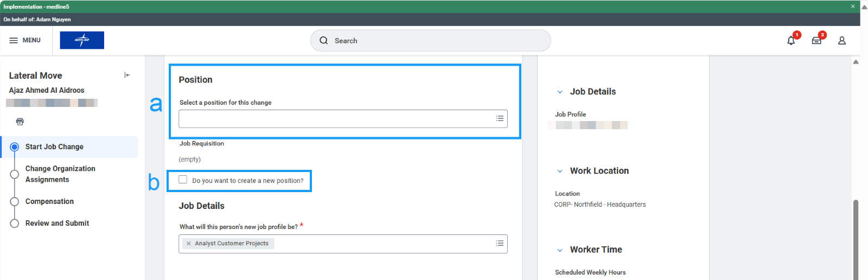The width and height of the screenshot is (868, 280).
Task: Open the main MENU
Action: (25, 40)
